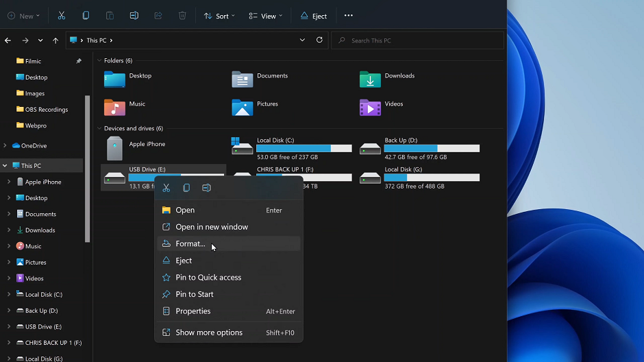Open the View dropdown menu
This screenshot has height=362, width=644.
(x=266, y=16)
